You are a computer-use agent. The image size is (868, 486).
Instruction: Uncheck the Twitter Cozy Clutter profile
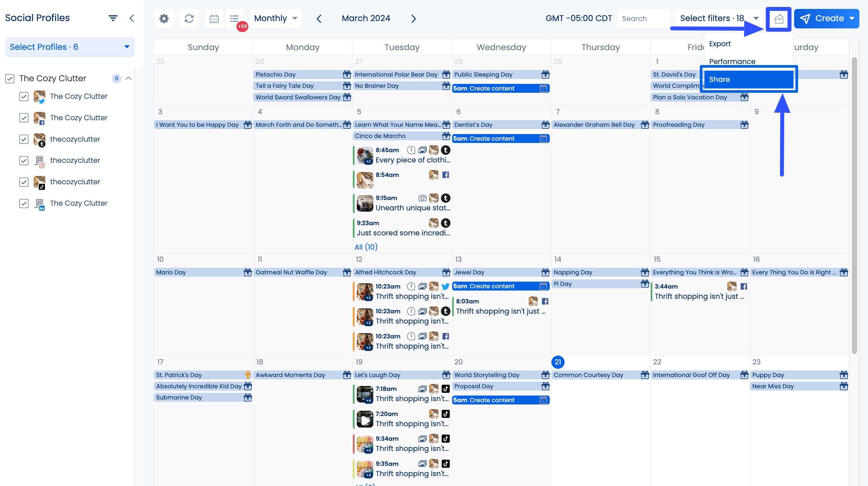tap(24, 96)
